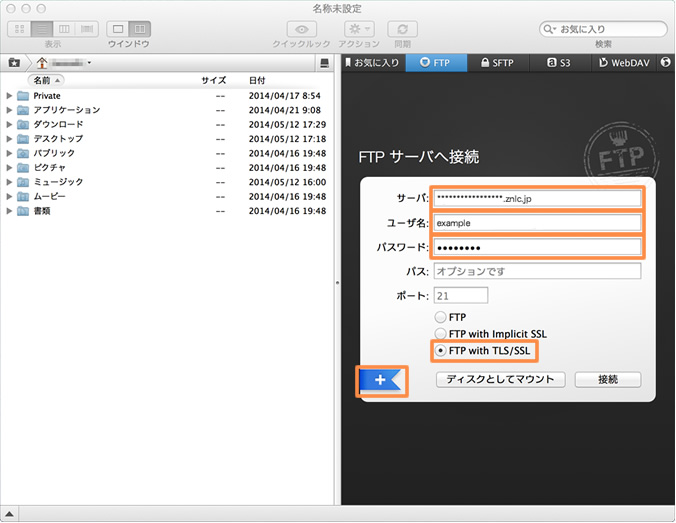Click the date 2014/05/12 17:29
Viewport: 676px width, 523px height.
click(x=287, y=125)
